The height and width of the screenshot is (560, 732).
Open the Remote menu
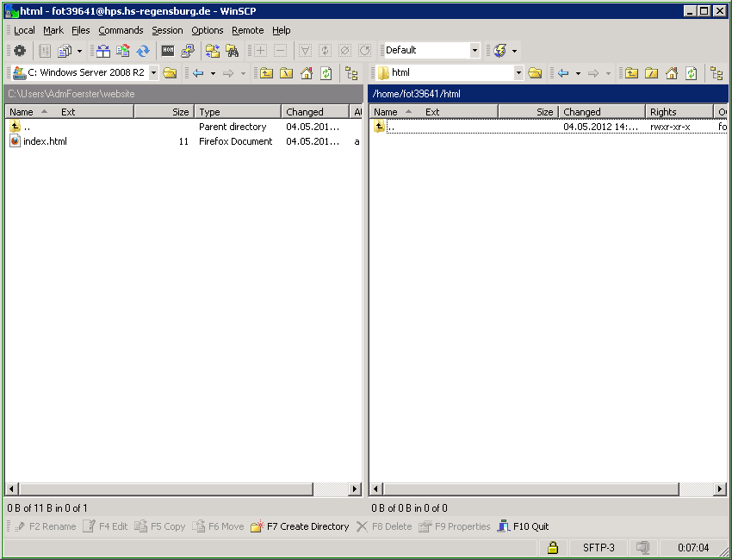(x=248, y=30)
